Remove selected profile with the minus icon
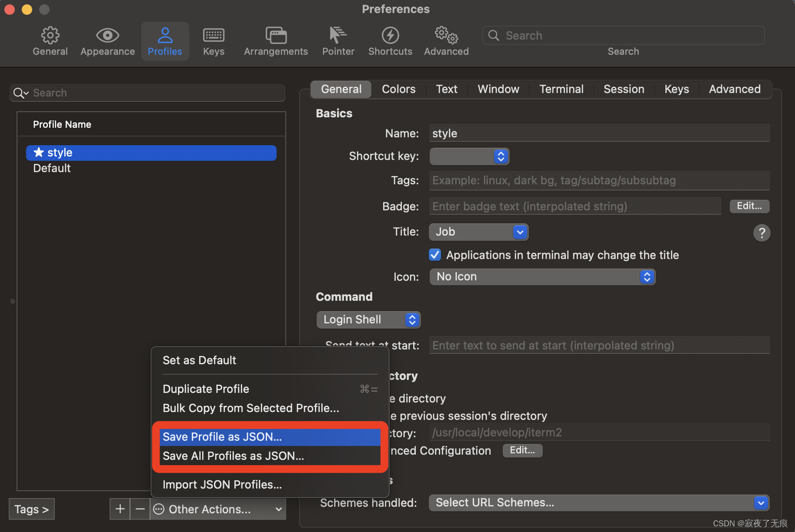 pos(140,509)
